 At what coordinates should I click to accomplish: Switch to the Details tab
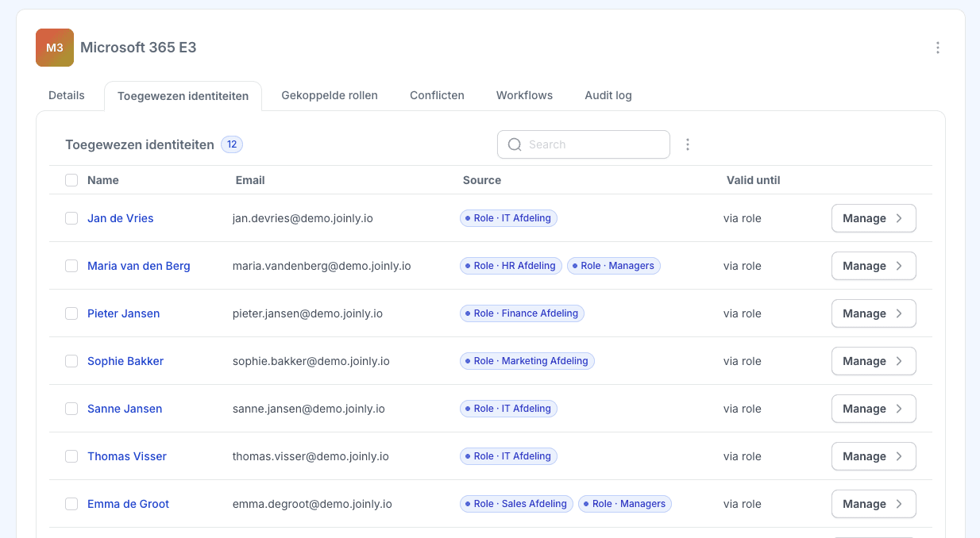click(x=67, y=95)
